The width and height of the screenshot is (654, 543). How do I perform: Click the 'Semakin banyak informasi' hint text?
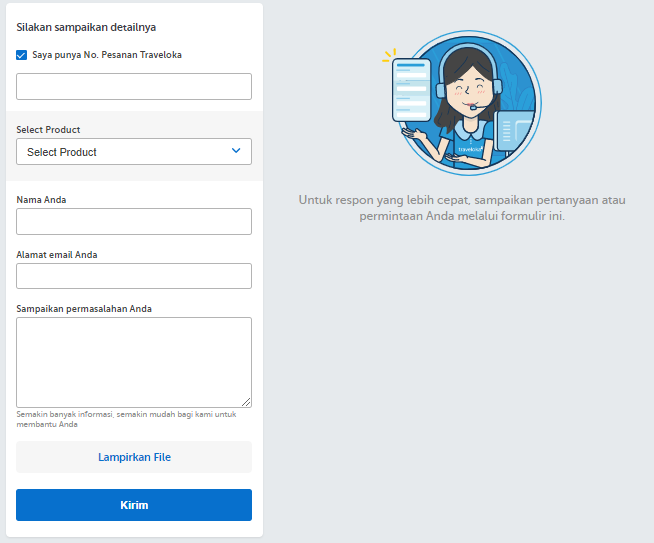click(x=126, y=419)
